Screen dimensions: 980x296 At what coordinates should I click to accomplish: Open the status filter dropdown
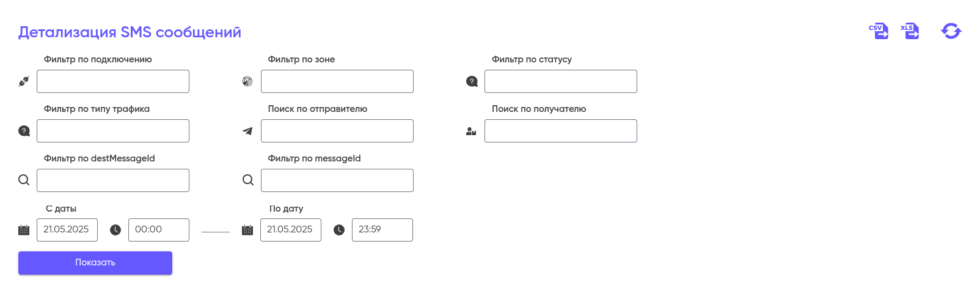click(560, 81)
